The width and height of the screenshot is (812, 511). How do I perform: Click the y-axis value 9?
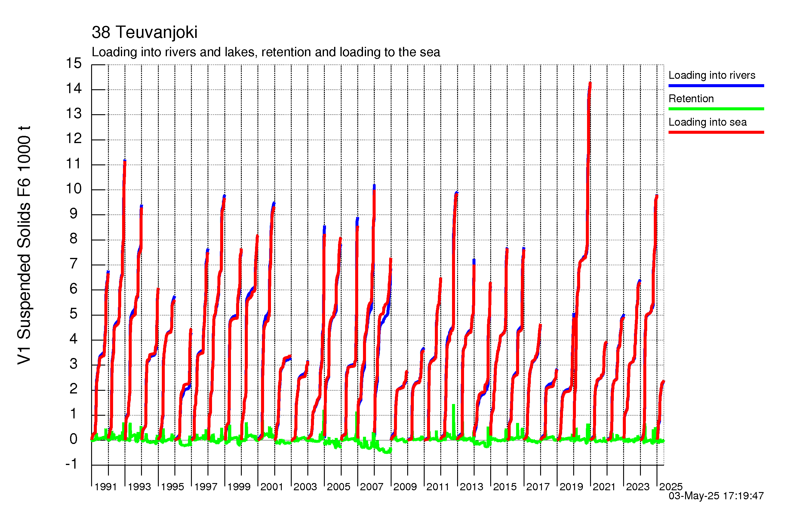(73, 214)
